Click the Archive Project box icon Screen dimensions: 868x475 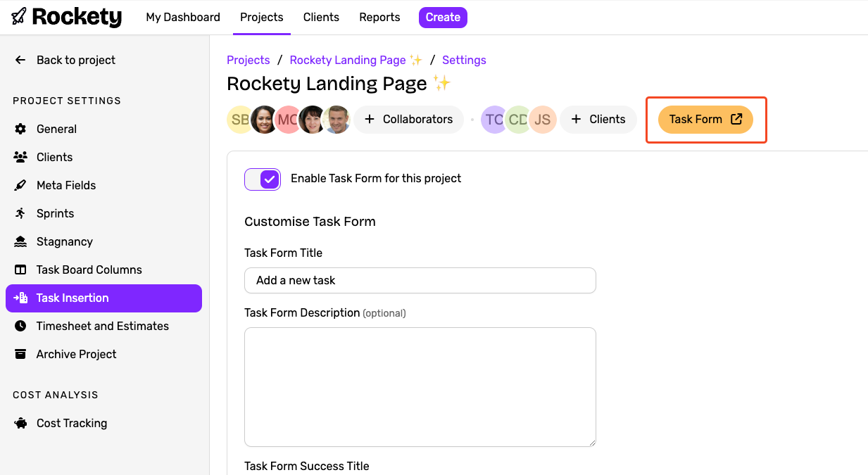coord(20,354)
